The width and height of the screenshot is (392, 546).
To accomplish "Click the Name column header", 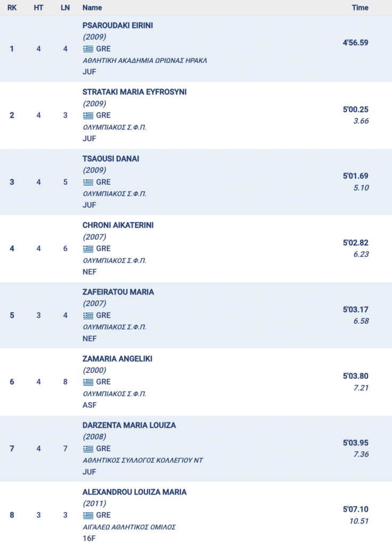I will pyautogui.click(x=92, y=7).
